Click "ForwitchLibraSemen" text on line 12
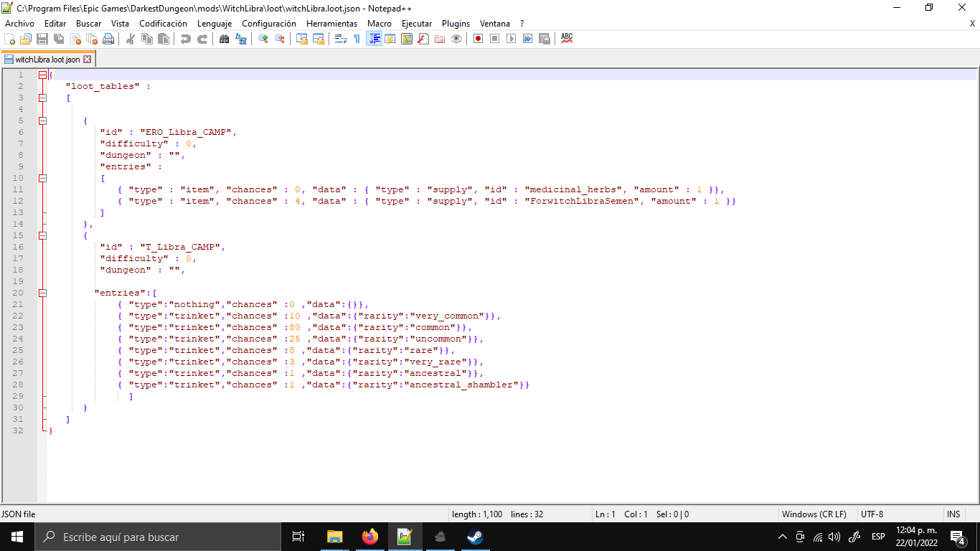Viewport: 980px width, 551px height. [583, 201]
